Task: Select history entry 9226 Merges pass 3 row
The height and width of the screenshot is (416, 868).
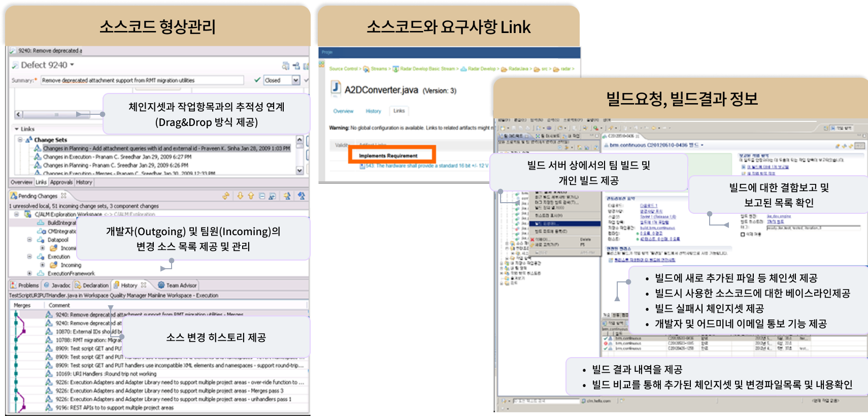Action: pyautogui.click(x=165, y=391)
